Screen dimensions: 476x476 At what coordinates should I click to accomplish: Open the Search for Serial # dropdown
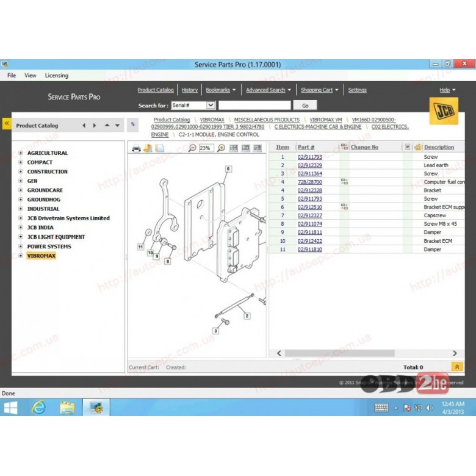[211, 106]
